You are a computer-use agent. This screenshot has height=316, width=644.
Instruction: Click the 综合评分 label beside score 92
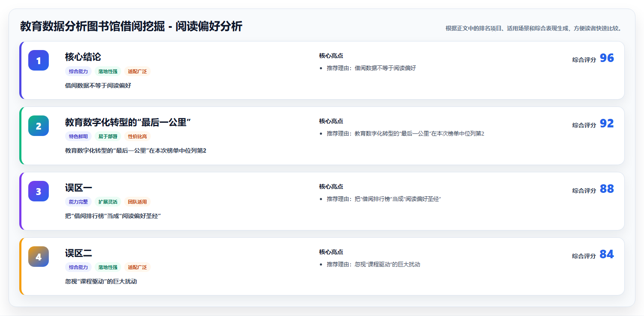(584, 125)
